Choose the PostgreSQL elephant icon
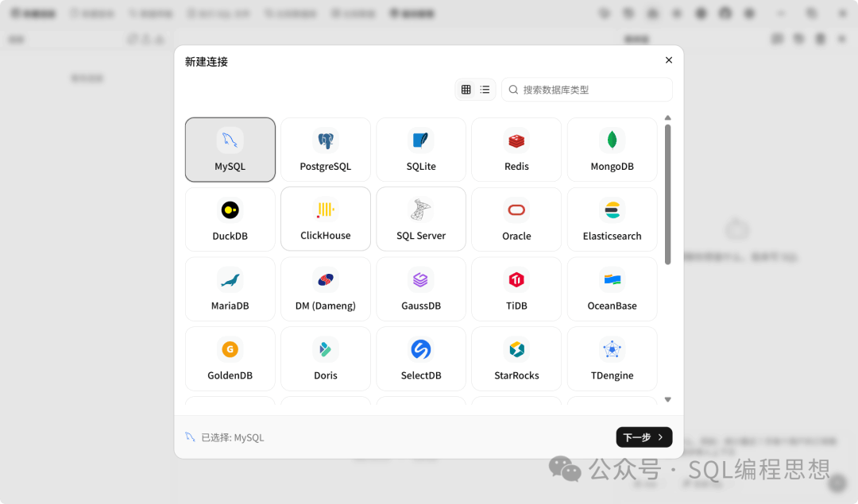This screenshot has width=858, height=504. click(x=326, y=140)
